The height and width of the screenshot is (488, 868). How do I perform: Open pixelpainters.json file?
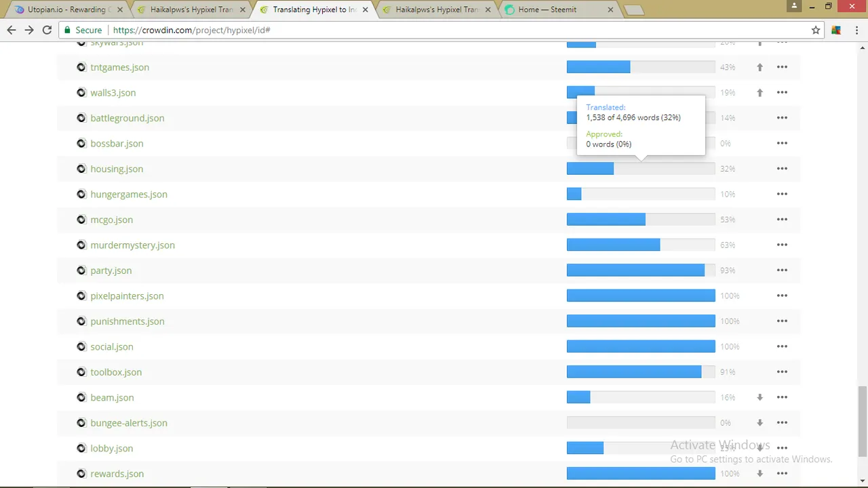127,296
